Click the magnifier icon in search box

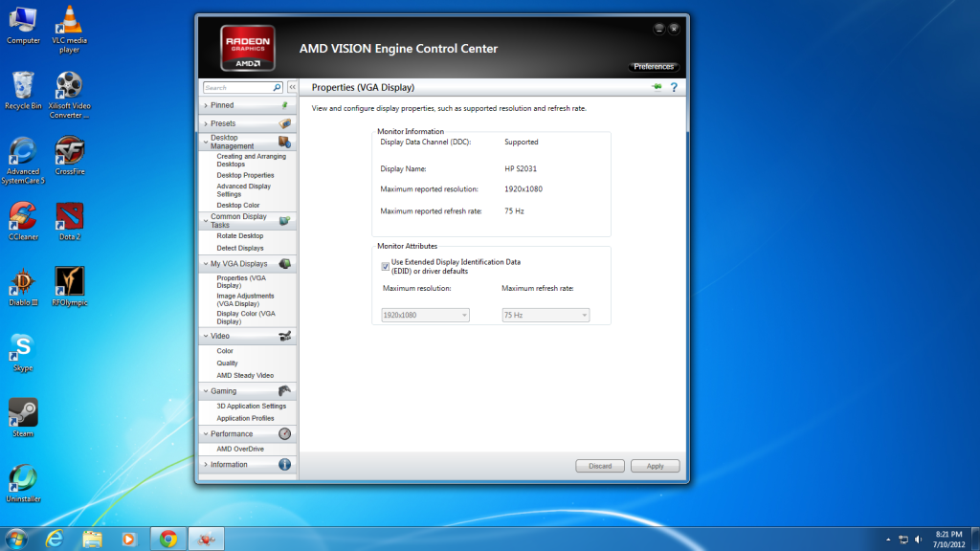pyautogui.click(x=278, y=87)
